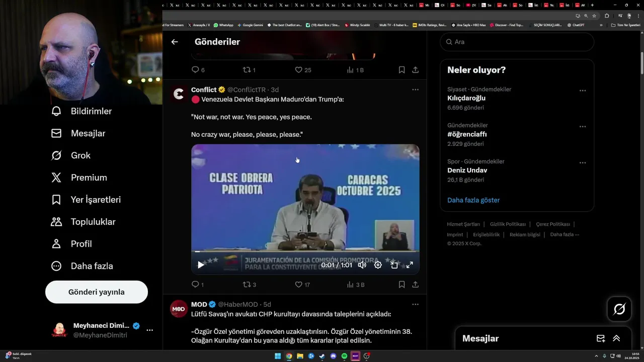This screenshot has height=362, width=644.
Task: Open the Windows Start menu
Action: click(278, 356)
